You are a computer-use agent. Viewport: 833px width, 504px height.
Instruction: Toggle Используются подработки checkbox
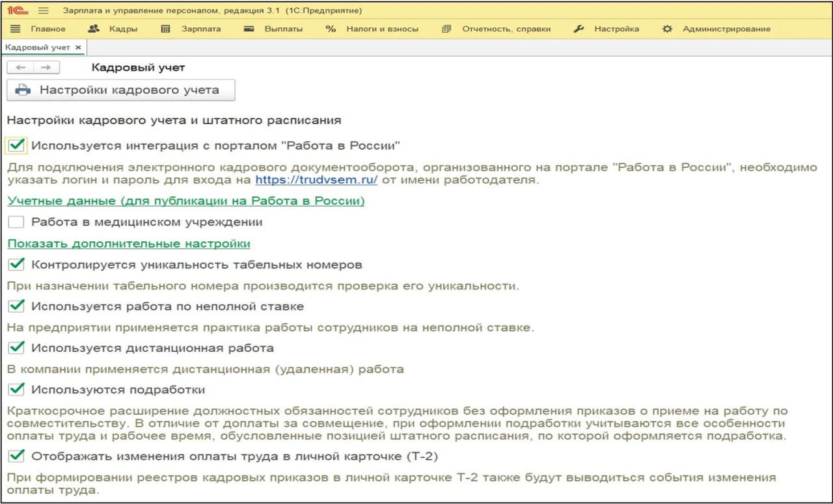tap(16, 390)
